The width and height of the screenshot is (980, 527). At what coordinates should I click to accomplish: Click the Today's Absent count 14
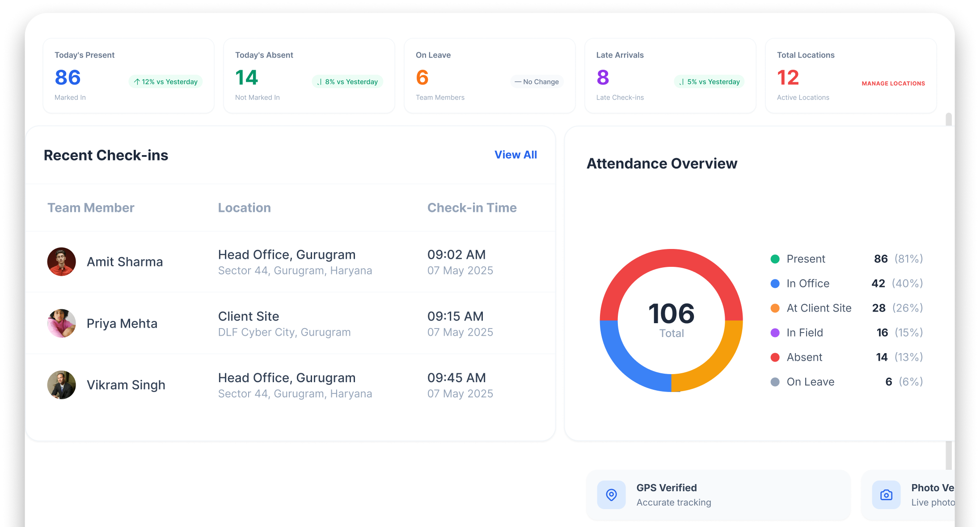click(x=247, y=78)
